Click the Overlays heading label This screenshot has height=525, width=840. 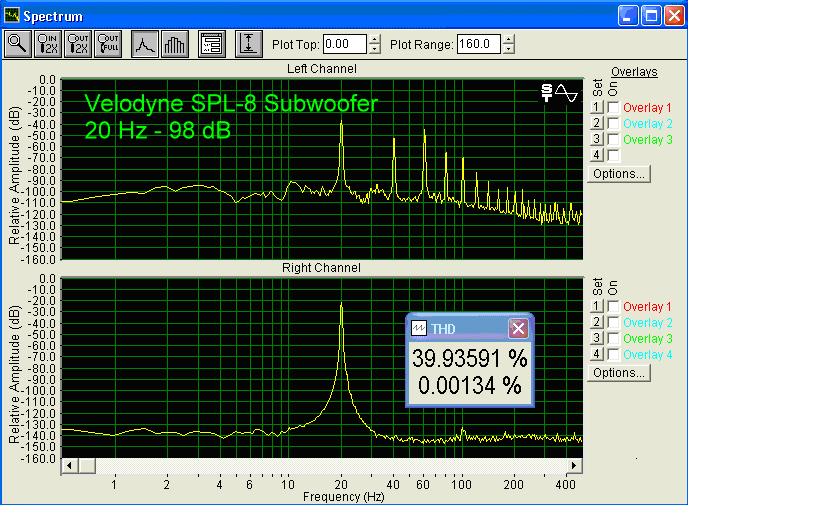[634, 72]
